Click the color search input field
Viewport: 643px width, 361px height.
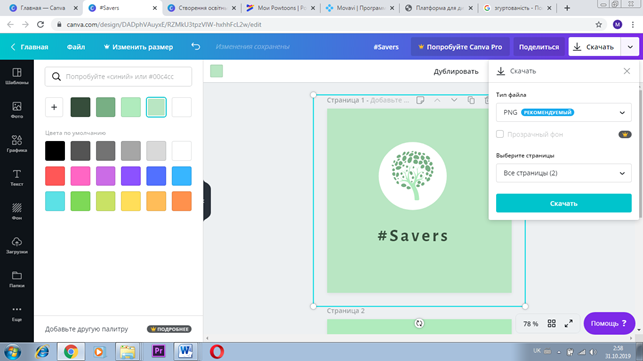tap(118, 77)
